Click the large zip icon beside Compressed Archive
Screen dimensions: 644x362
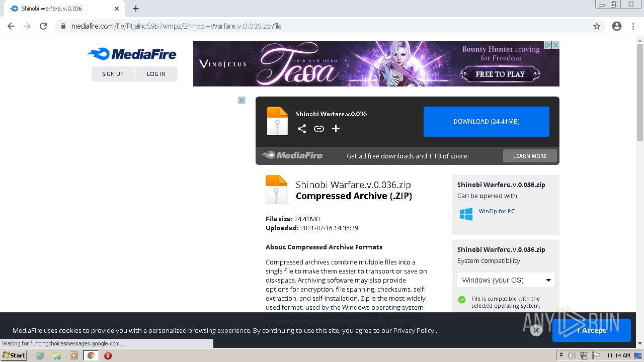click(x=276, y=190)
